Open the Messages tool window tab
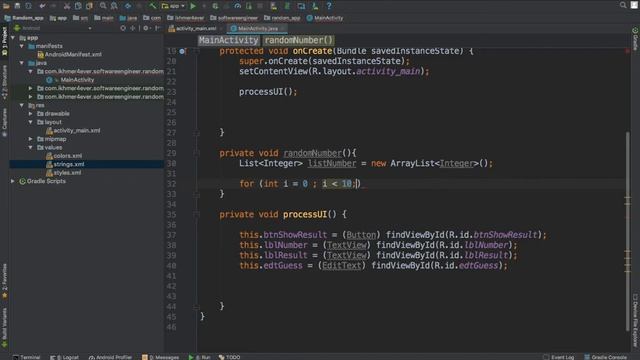Image resolution: width=640 pixels, height=360 pixels. (160, 357)
